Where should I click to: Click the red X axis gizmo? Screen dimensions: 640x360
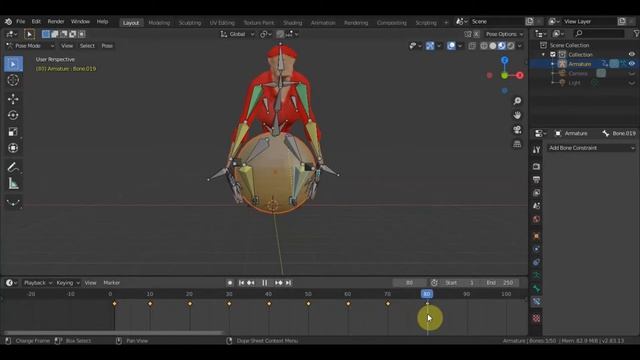tap(520, 76)
